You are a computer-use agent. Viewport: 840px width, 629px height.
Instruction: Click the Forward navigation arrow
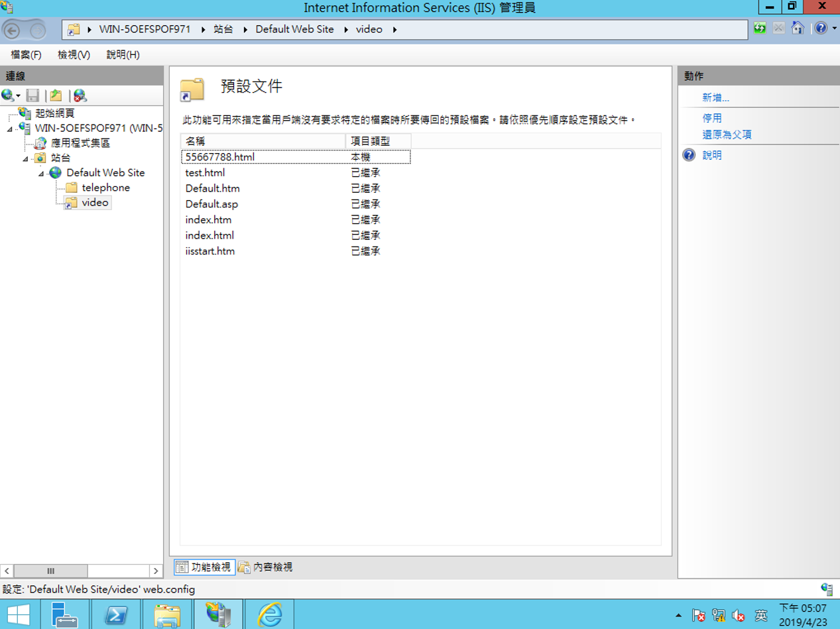click(38, 30)
